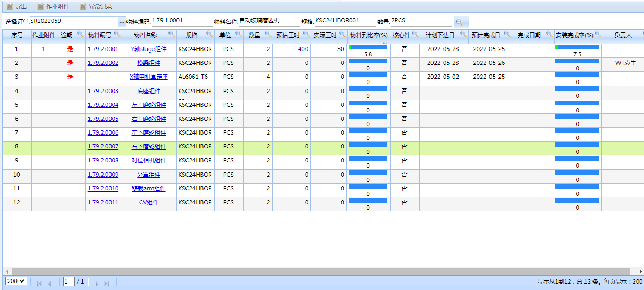Click filter icon in 规格 column header
The image size is (644, 290).
[x=209, y=34]
